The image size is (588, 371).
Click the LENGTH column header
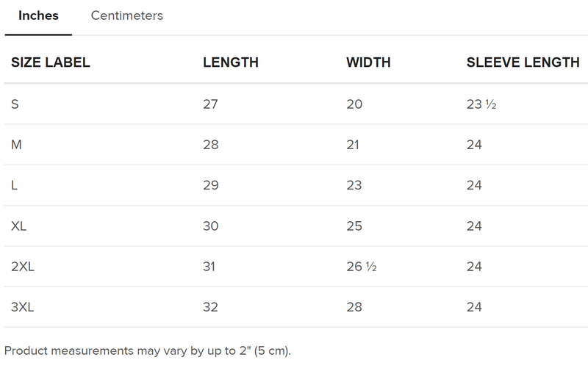pyautogui.click(x=231, y=62)
